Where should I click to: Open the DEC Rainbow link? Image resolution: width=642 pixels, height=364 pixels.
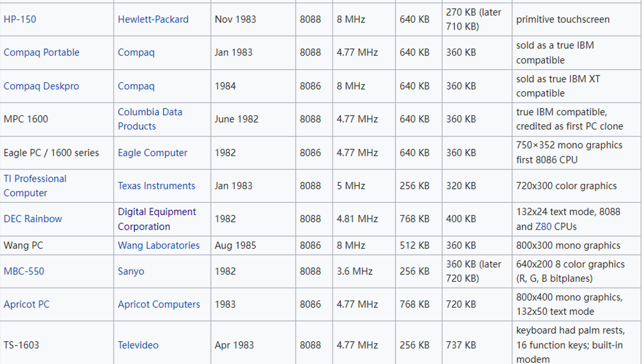coord(33,219)
